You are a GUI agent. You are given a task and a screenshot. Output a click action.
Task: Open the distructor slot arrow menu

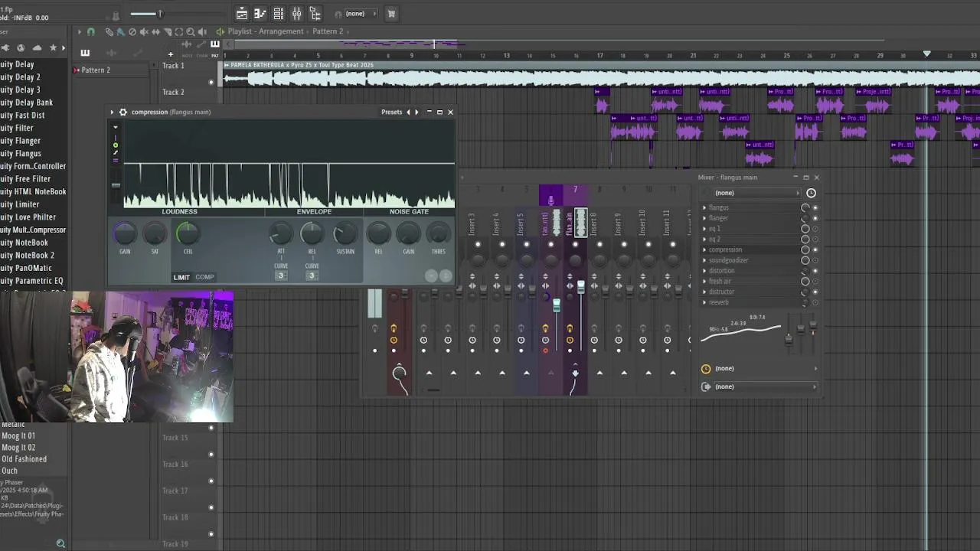click(704, 292)
